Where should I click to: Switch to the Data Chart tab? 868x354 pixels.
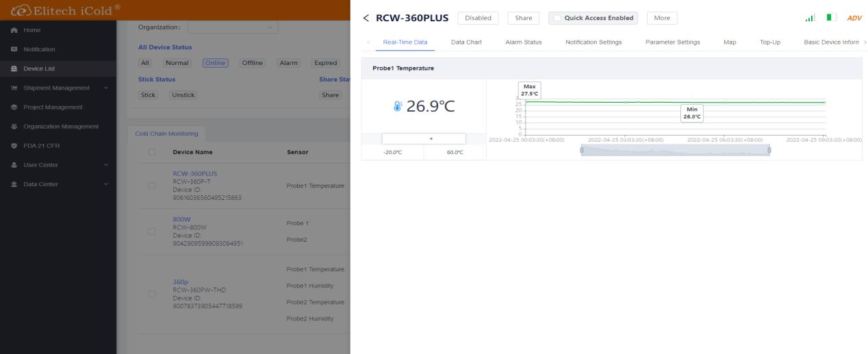466,42
